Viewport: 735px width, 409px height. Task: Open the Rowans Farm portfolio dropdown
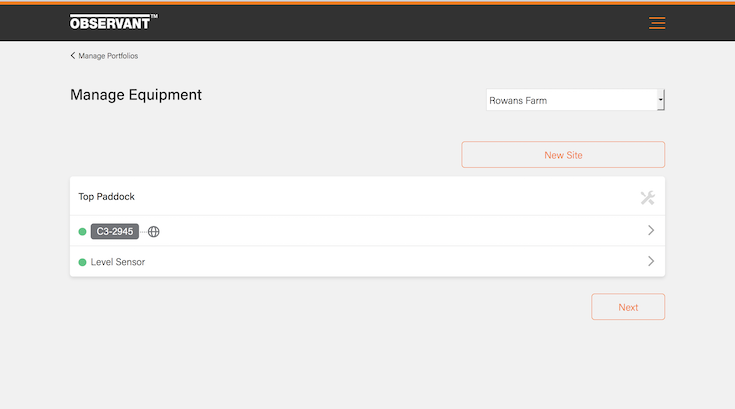coord(570,100)
